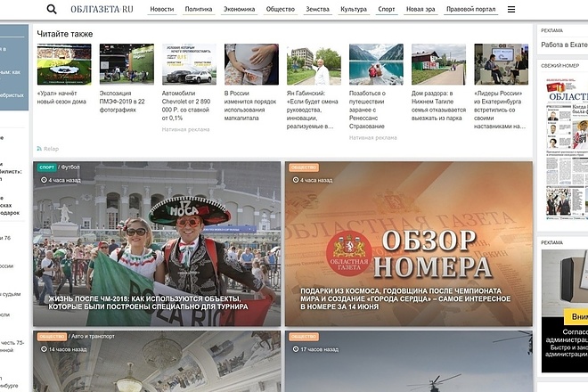Click the ОБЩЕСТВО badge on Обзор номера card
The height and width of the screenshot is (392, 588).
pos(304,167)
